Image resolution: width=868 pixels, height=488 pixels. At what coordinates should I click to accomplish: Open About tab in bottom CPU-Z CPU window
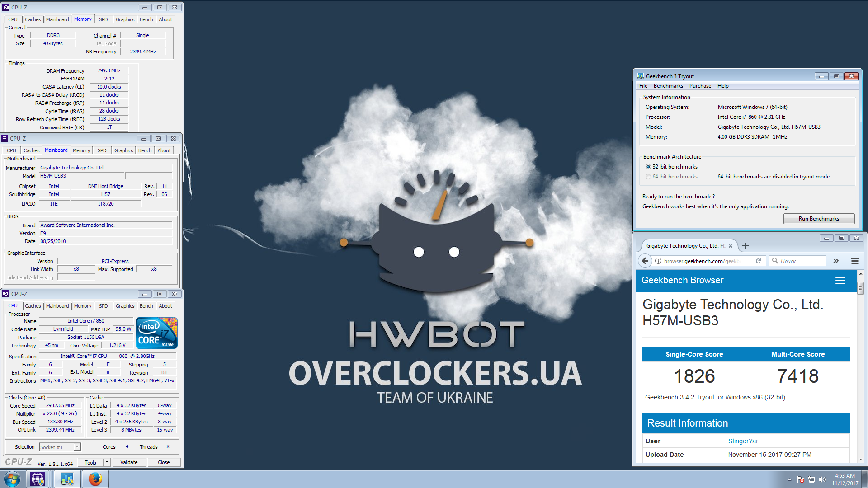click(x=165, y=306)
